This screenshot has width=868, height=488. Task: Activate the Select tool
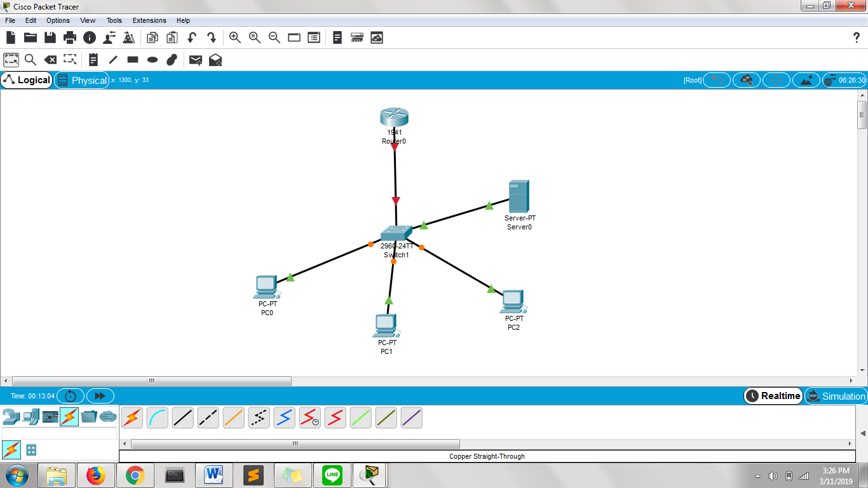[x=11, y=60]
